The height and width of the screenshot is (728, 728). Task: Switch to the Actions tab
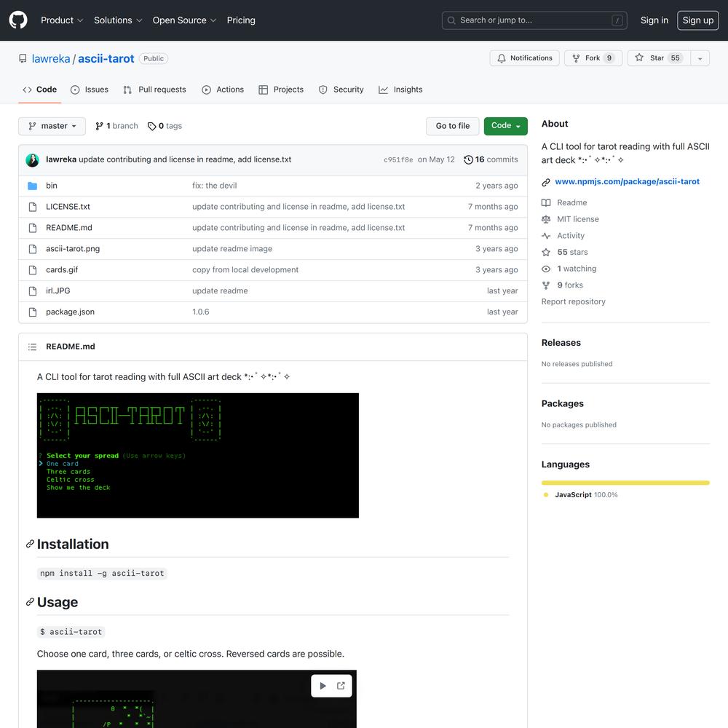click(x=223, y=90)
